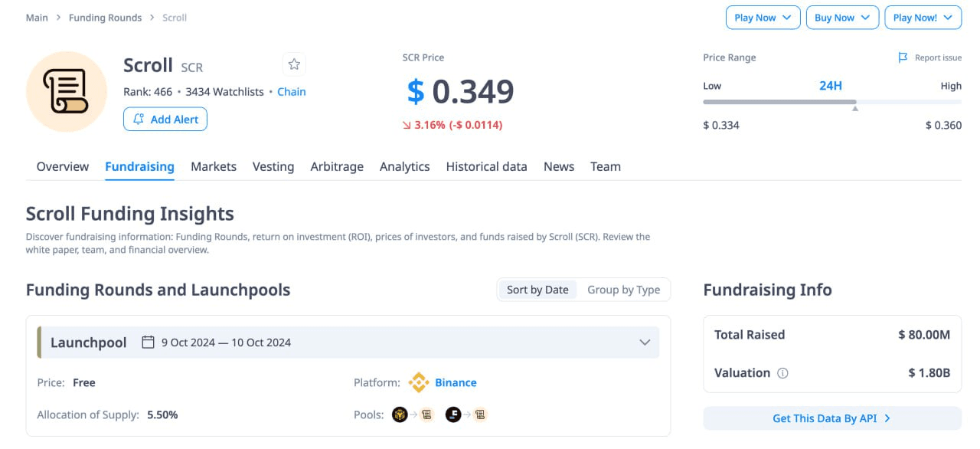Image resolution: width=980 pixels, height=449 pixels.
Task: Open the Overview tab
Action: (63, 166)
